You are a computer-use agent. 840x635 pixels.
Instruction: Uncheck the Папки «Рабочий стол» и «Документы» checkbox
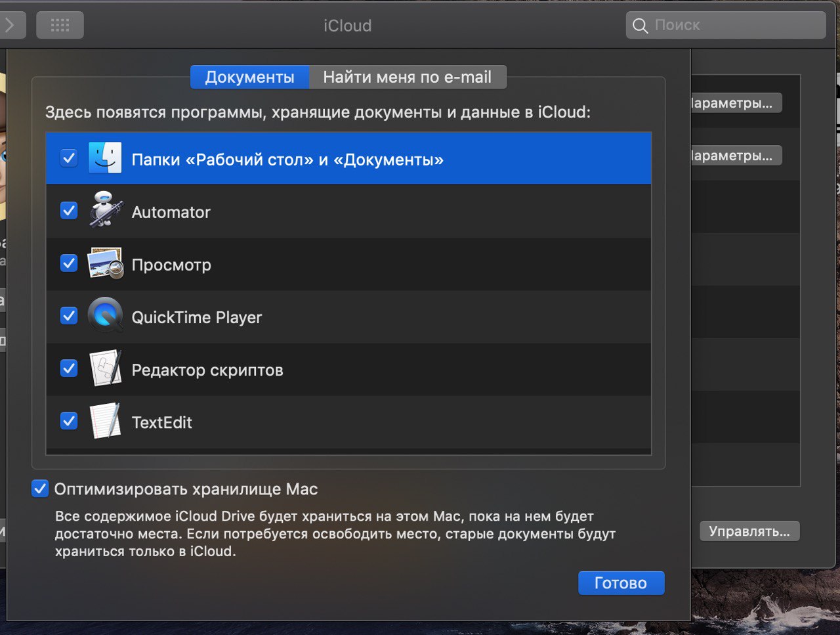click(x=69, y=158)
